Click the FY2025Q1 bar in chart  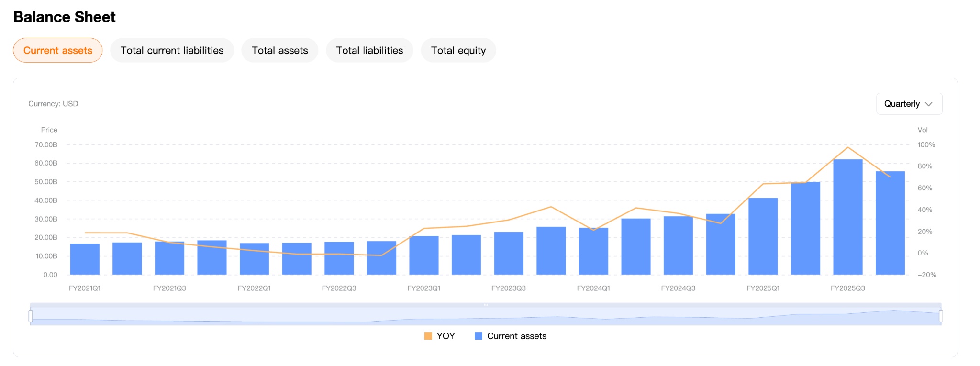(763, 236)
